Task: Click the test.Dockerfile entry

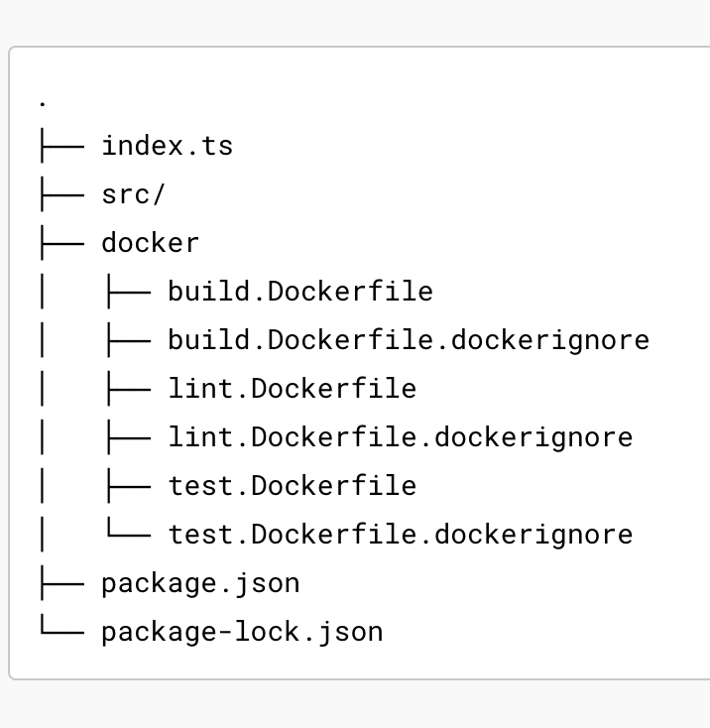Action: point(292,486)
